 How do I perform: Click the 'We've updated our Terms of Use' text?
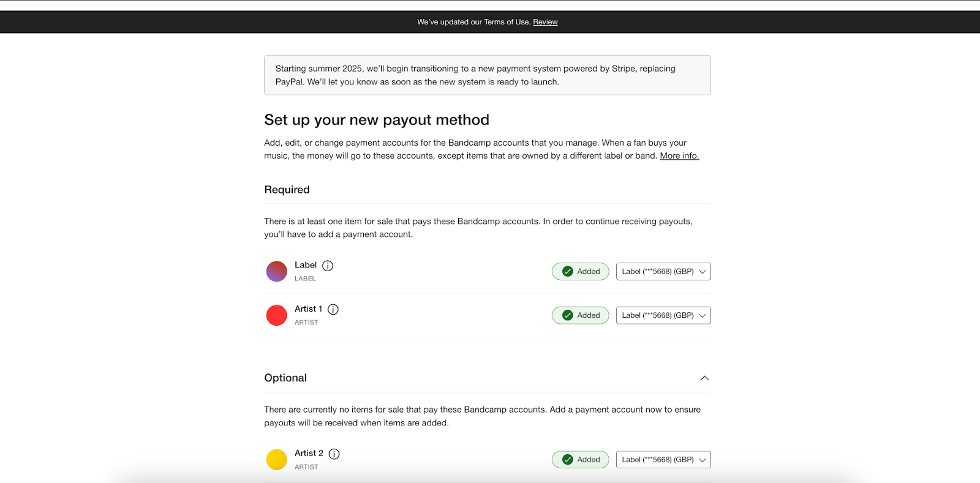pos(473,22)
